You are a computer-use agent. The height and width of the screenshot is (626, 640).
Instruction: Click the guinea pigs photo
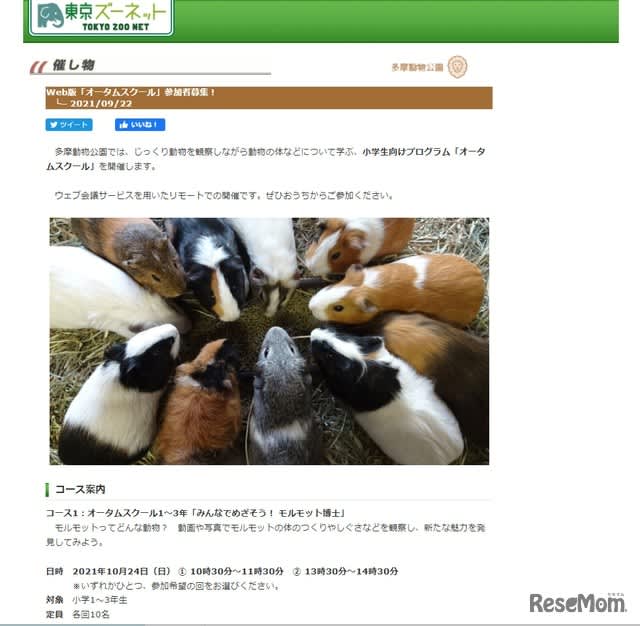[x=269, y=341]
